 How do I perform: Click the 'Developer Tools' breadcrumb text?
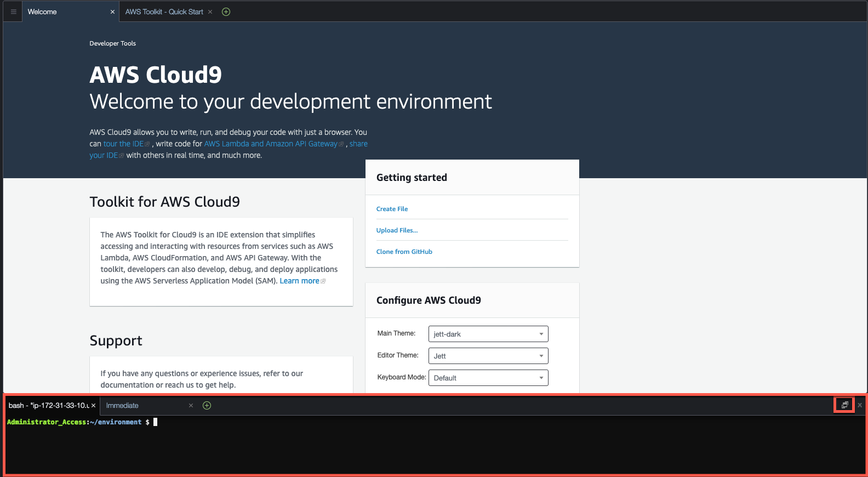click(x=113, y=43)
